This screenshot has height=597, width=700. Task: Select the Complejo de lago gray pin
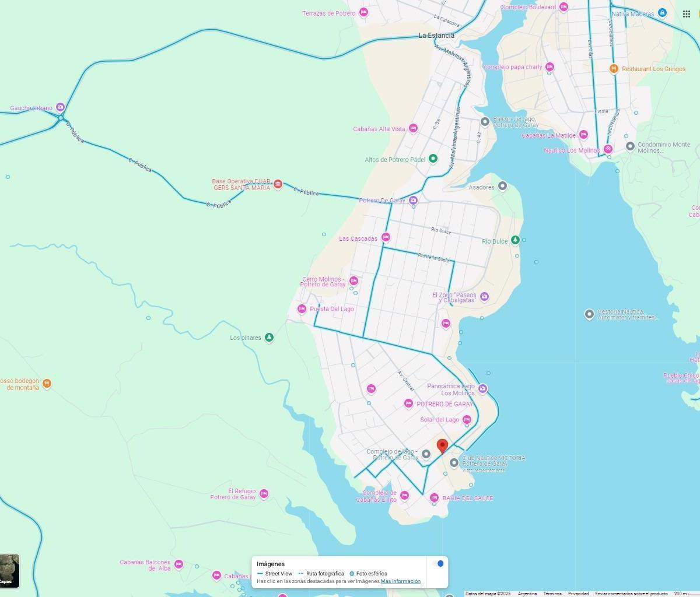click(x=426, y=454)
